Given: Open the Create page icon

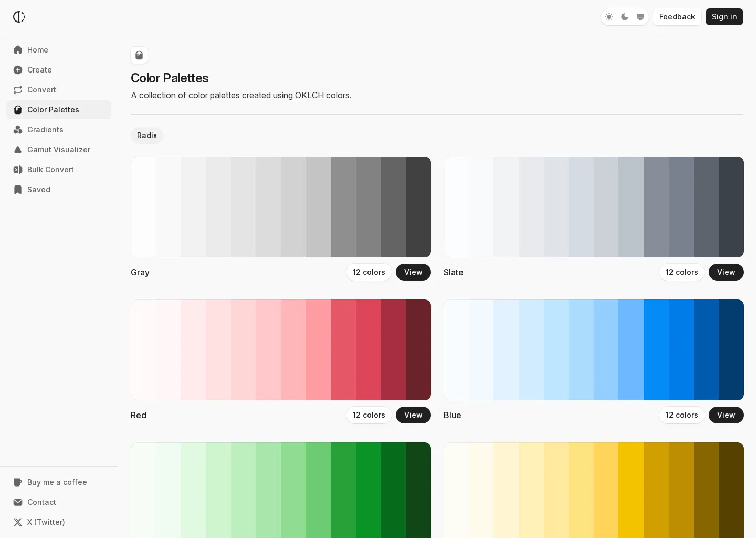Looking at the screenshot, I should click(x=18, y=70).
